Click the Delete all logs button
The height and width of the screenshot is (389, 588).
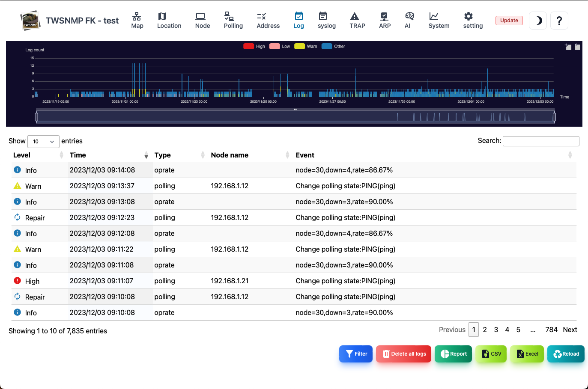[403, 354]
